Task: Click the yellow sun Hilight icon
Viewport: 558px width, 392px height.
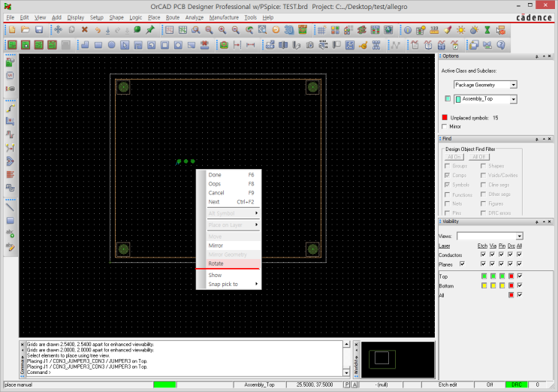Action: [x=461, y=30]
